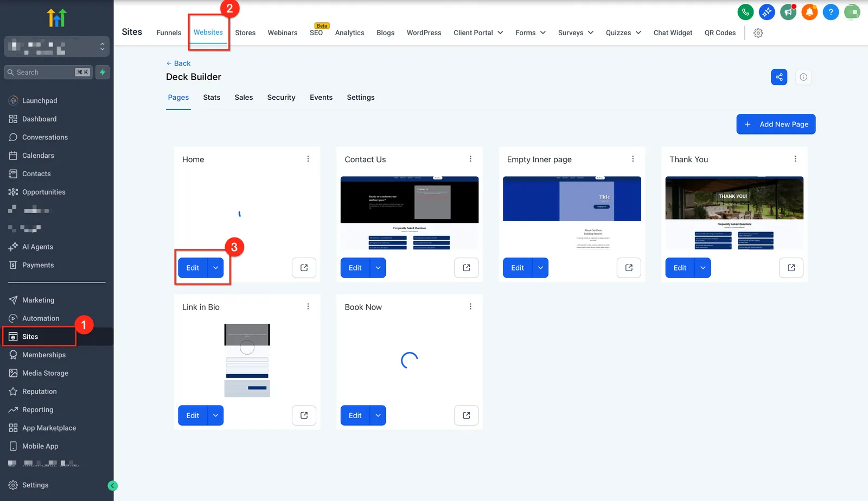Viewport: 868px width, 501px height.
Task: Open the notifications bell icon
Action: 809,12
